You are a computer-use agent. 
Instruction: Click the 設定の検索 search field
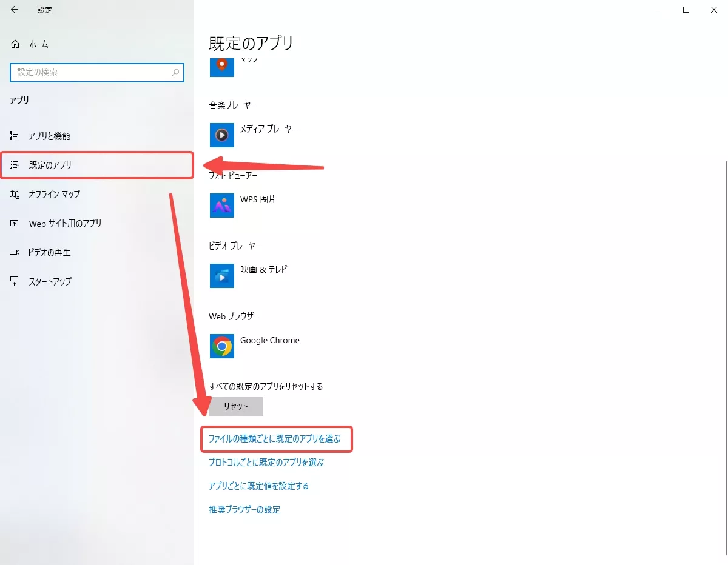97,73
